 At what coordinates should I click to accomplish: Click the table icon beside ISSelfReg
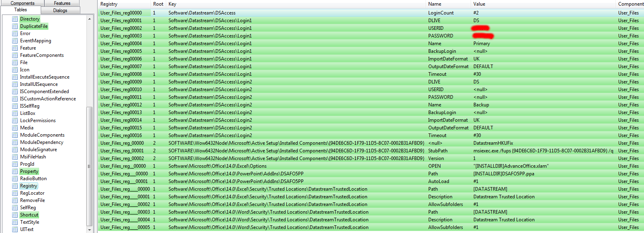(x=15, y=106)
